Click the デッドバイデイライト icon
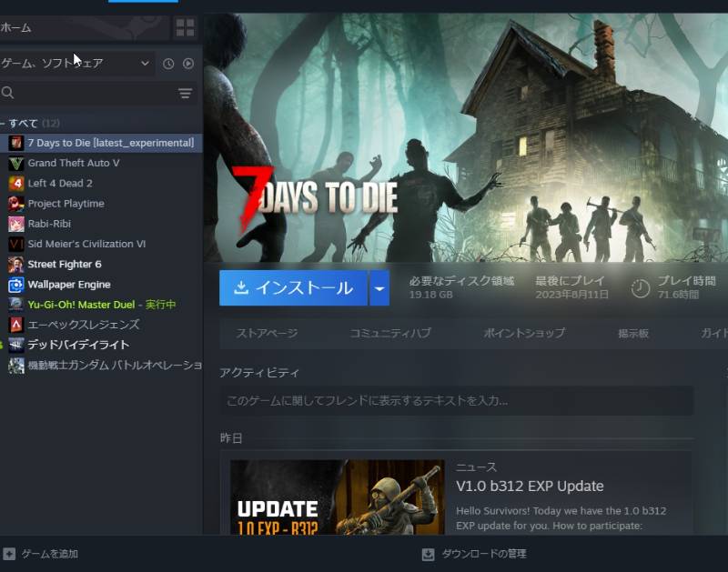This screenshot has width=728, height=572. tap(15, 346)
